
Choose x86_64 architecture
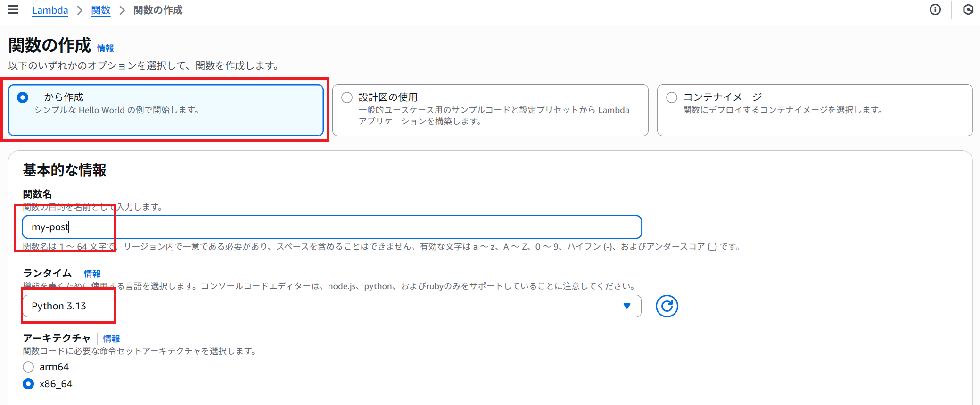pos(28,384)
